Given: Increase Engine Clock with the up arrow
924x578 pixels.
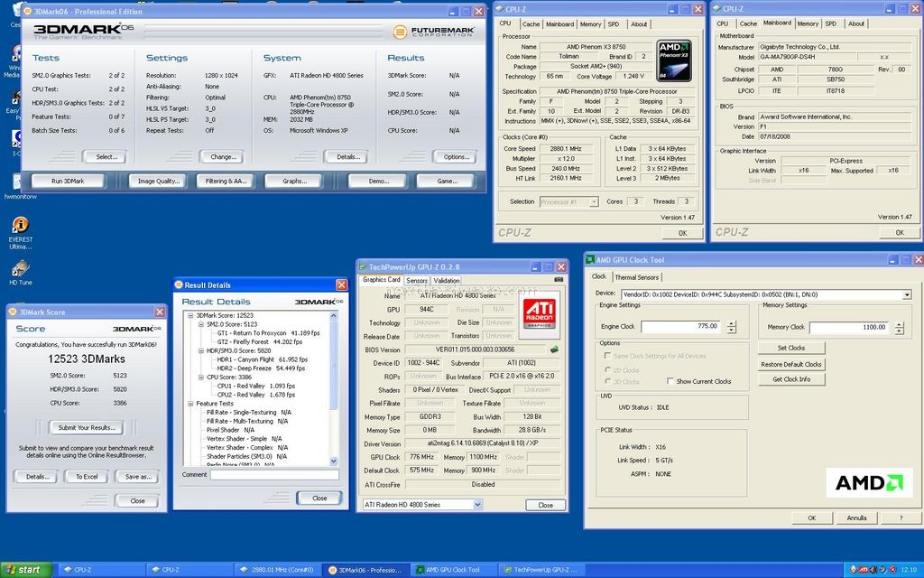Looking at the screenshot, I should (731, 323).
